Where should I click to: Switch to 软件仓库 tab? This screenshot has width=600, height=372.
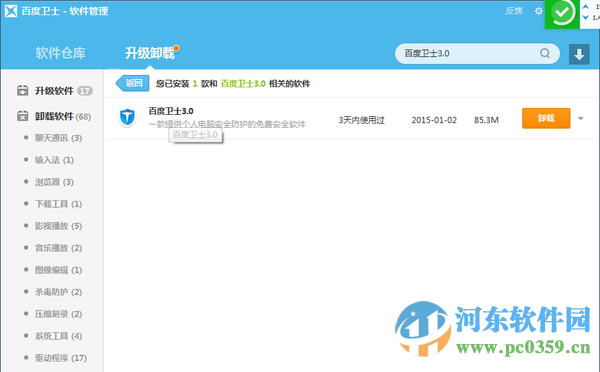tap(60, 53)
